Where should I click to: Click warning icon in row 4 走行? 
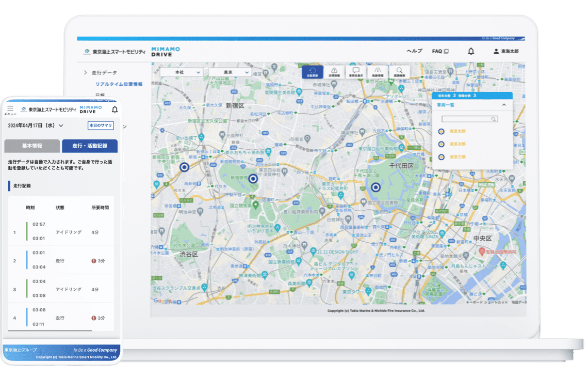[94, 318]
